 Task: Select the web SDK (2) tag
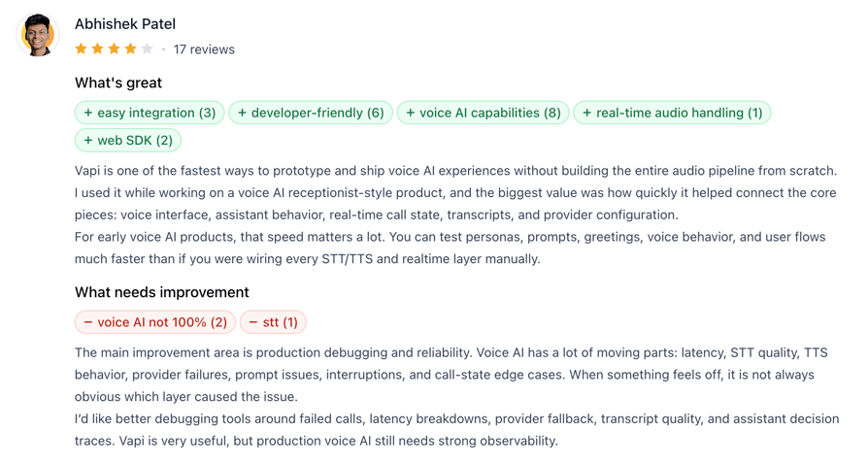pos(128,141)
